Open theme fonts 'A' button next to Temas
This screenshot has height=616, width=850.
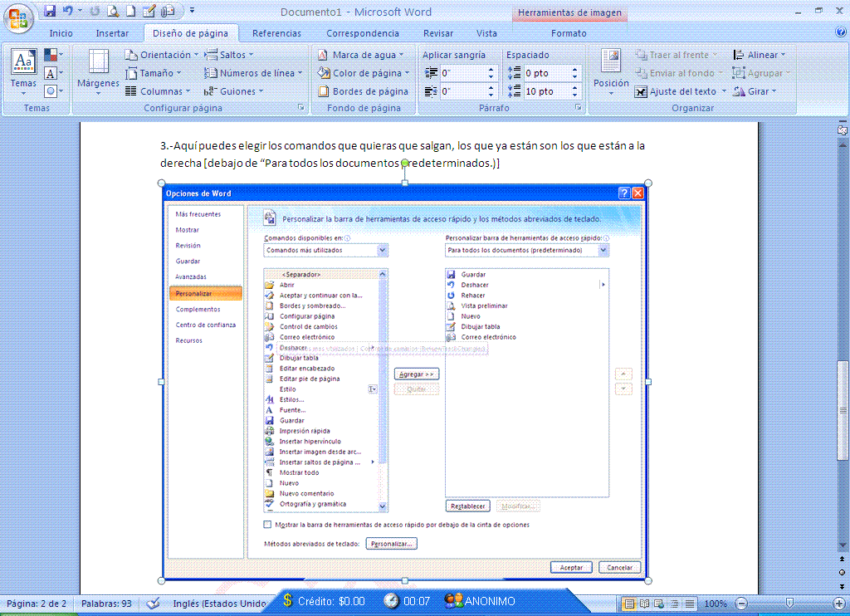pos(53,73)
